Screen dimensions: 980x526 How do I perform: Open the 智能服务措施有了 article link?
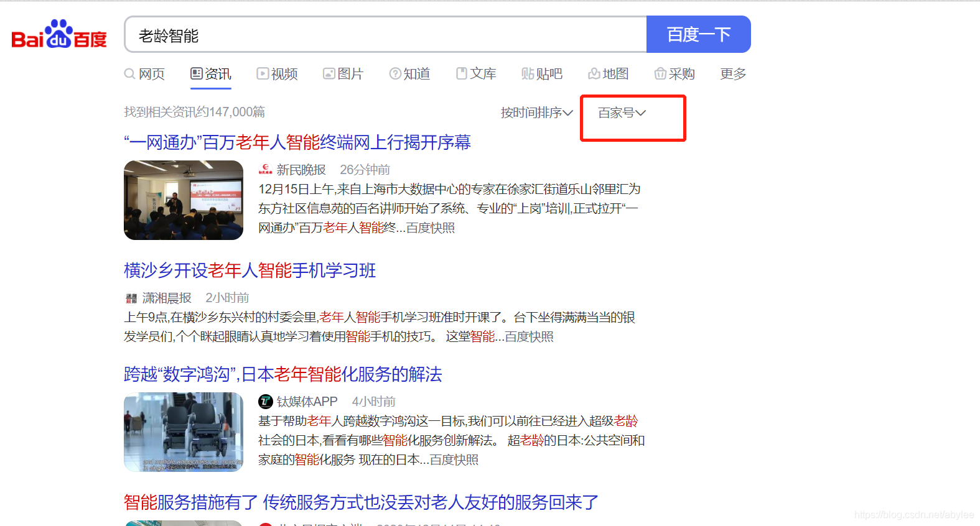[x=362, y=502]
